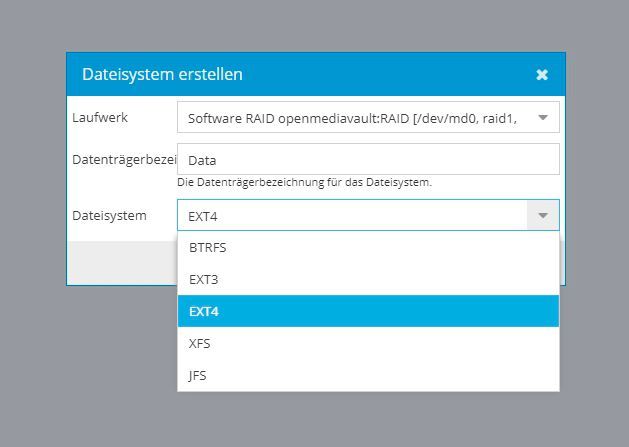Click the Dateisystem label
The height and width of the screenshot is (447, 629).
(x=109, y=215)
